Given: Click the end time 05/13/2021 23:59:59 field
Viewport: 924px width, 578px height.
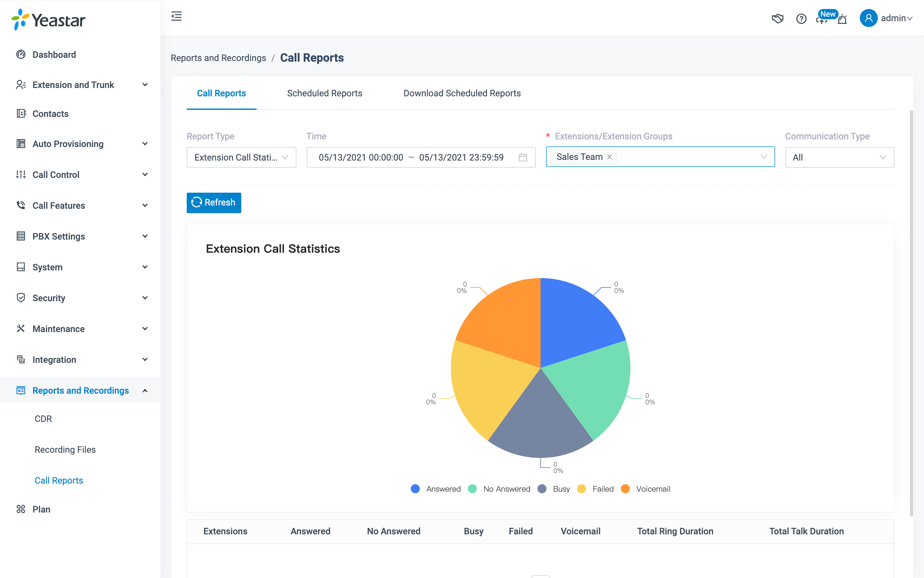Looking at the screenshot, I should (x=461, y=157).
